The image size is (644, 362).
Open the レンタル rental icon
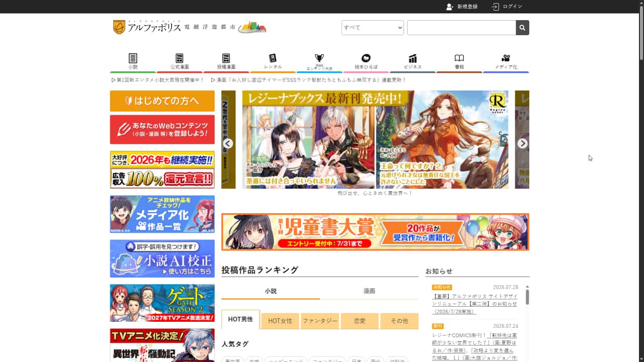pyautogui.click(x=273, y=58)
